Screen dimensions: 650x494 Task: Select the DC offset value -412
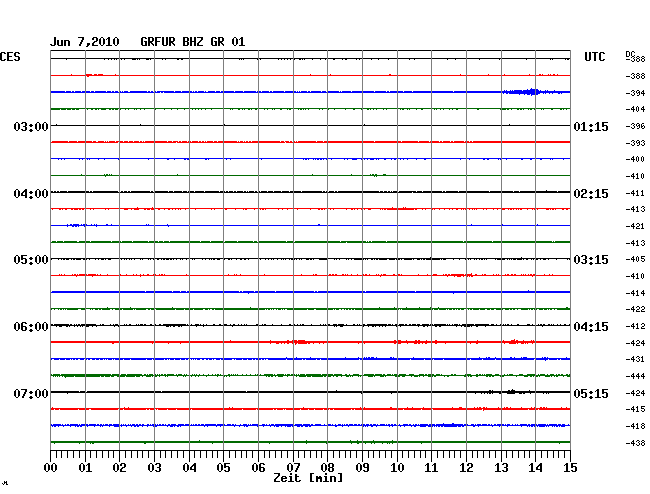[635, 326]
